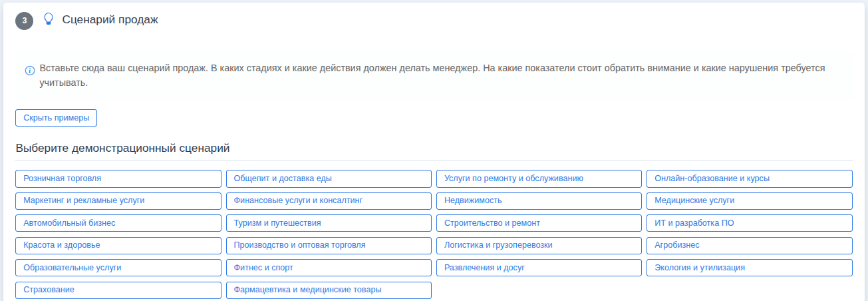Select Финансовые услуги и консалтинг

tap(329, 200)
